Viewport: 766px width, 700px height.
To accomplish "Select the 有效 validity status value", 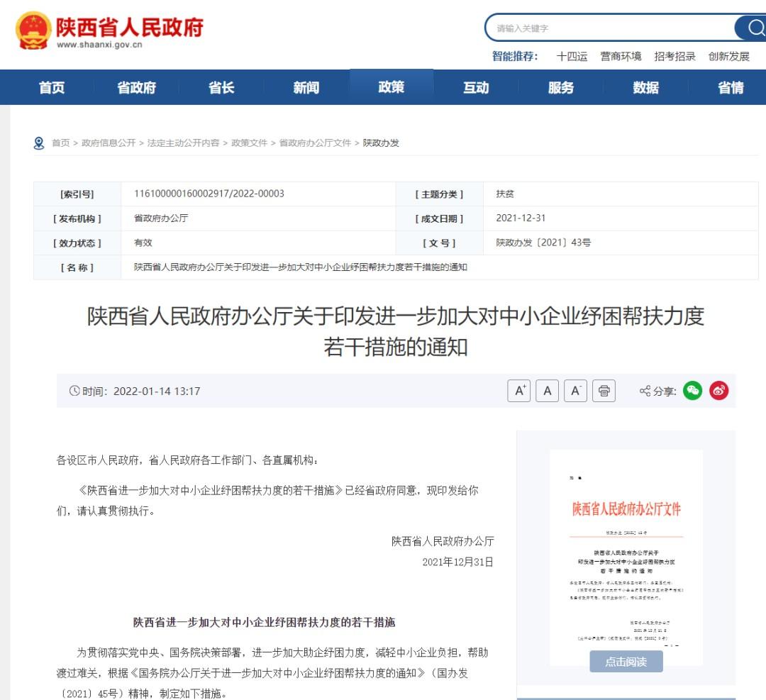I will pyautogui.click(x=143, y=243).
